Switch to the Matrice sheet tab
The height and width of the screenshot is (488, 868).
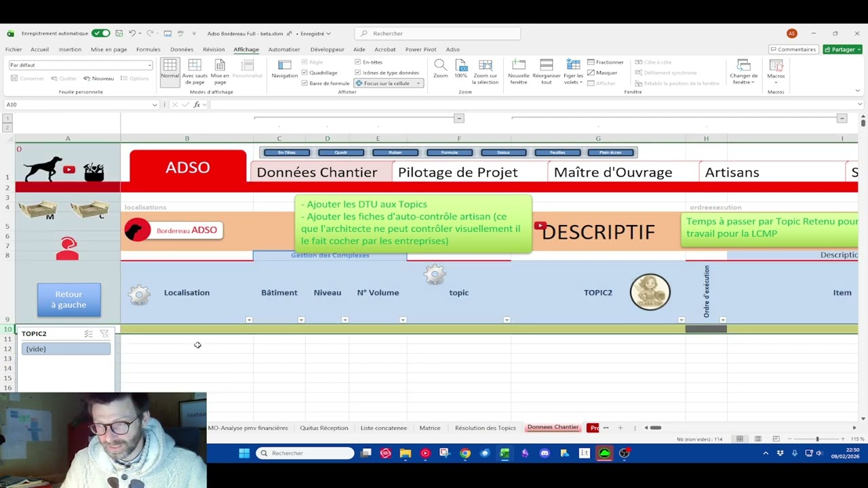pos(430,428)
